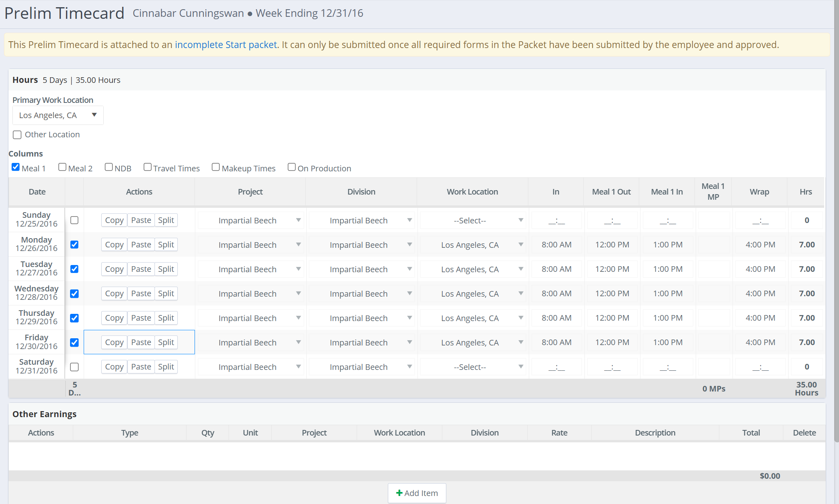Enable the Other Location checkbox

(x=17, y=135)
